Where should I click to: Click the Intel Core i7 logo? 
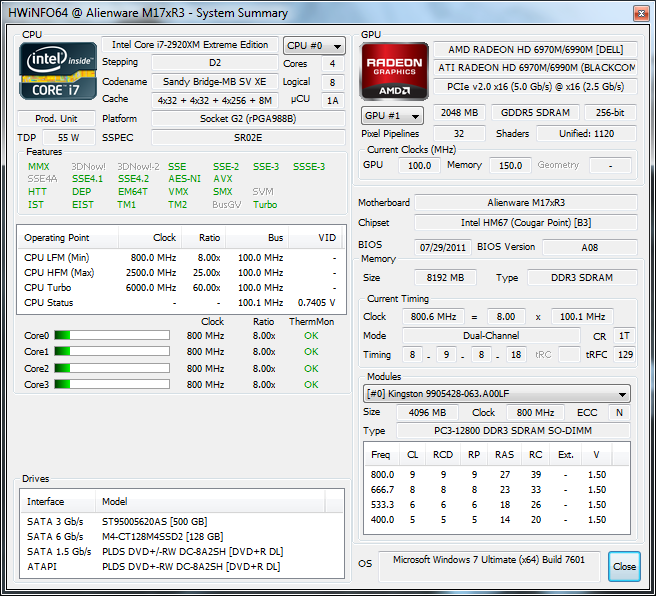pyautogui.click(x=58, y=71)
